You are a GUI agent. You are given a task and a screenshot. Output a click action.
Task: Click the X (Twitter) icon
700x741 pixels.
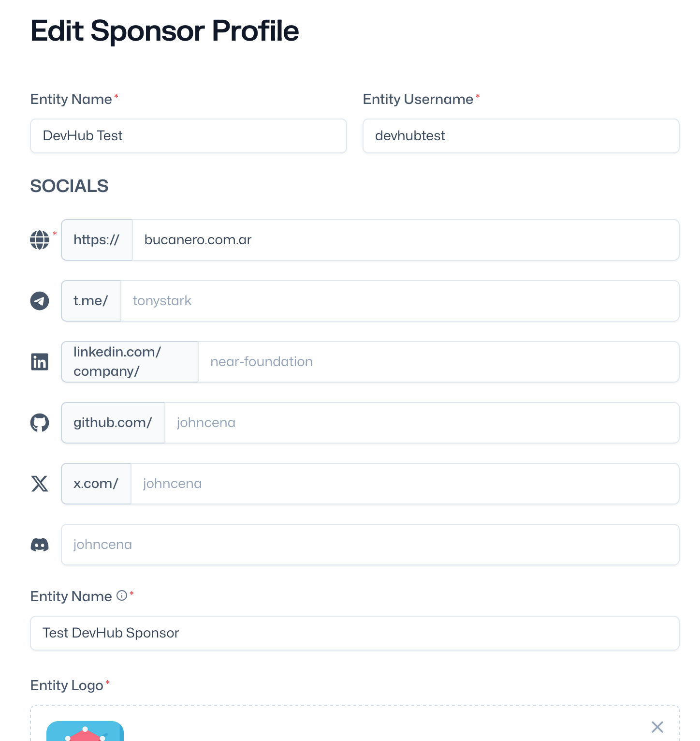coord(40,484)
